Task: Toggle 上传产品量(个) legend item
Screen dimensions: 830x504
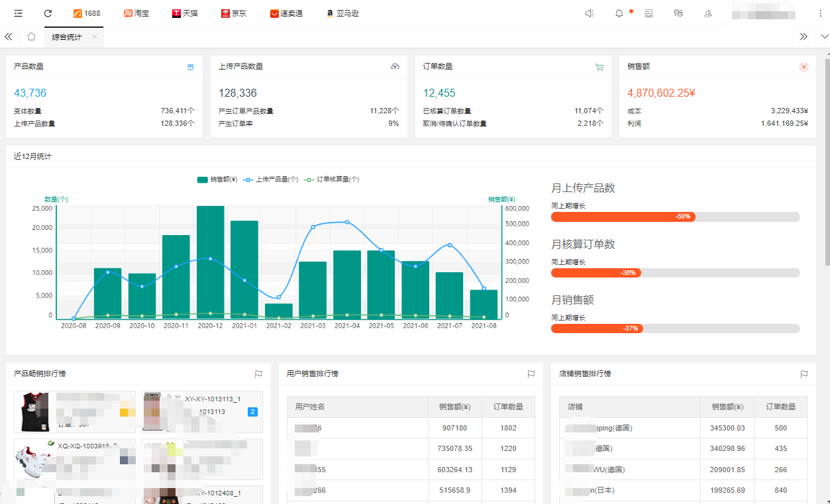Action: pos(272,179)
